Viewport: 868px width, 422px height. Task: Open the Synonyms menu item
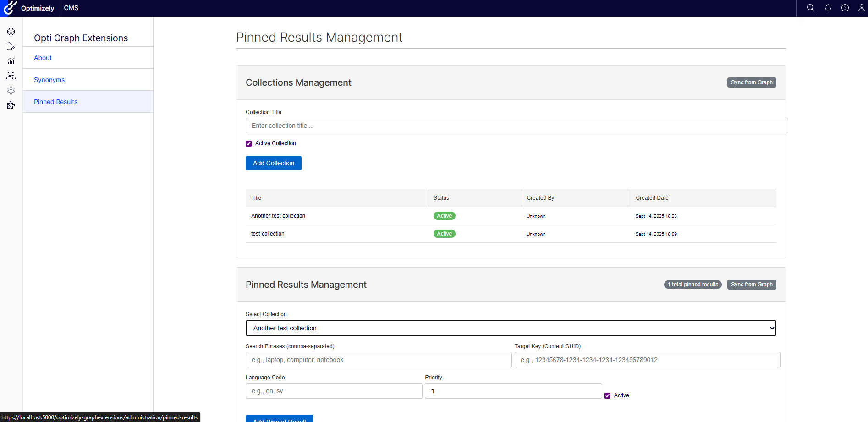click(x=49, y=80)
